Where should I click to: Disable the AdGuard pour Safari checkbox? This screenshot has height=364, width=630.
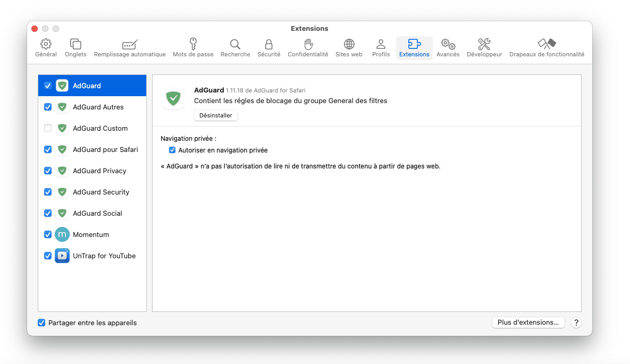[x=48, y=149]
